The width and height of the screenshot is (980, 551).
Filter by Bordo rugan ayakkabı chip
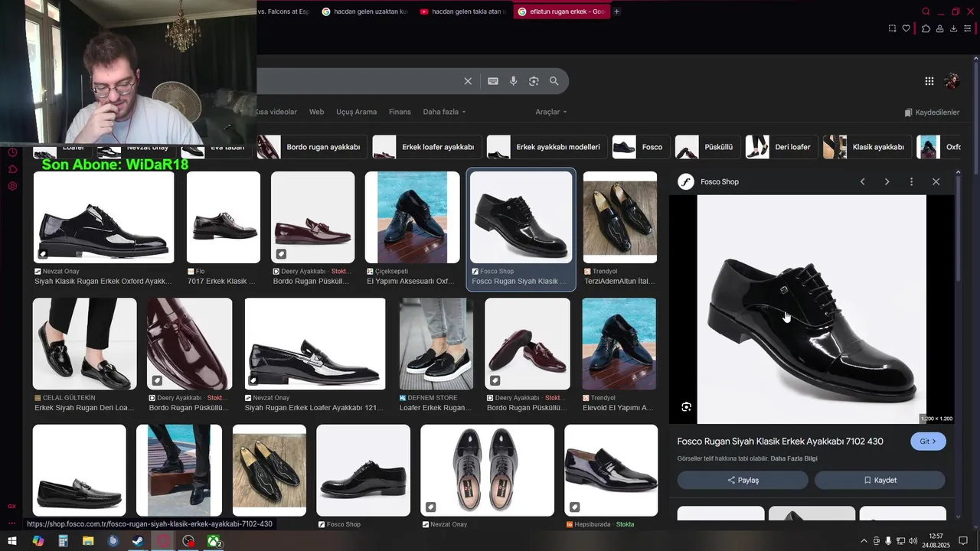pos(312,147)
